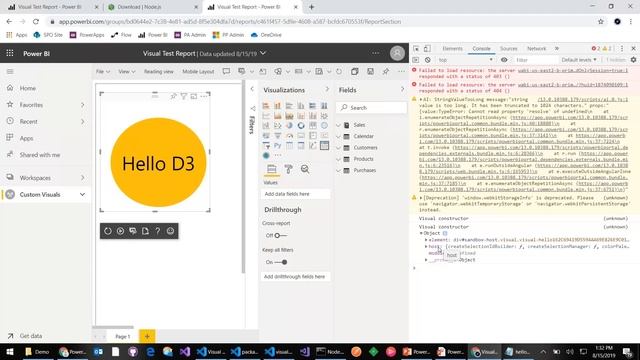640x360 pixels.
Task: Toggle live expression eye icon in console
Action: tap(504, 60)
